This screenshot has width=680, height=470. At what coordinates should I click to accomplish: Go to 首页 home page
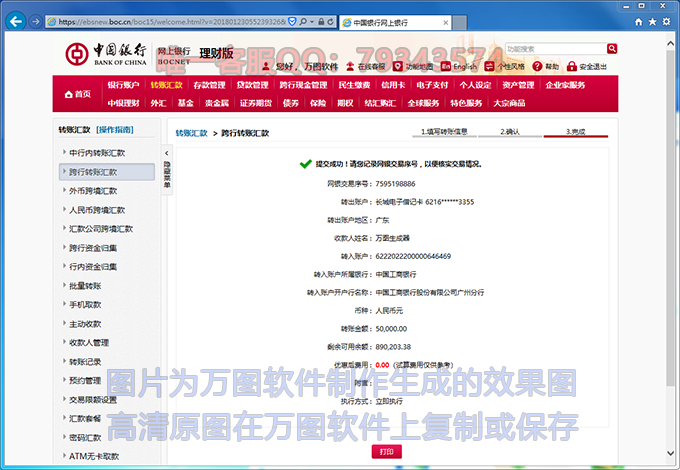76,93
